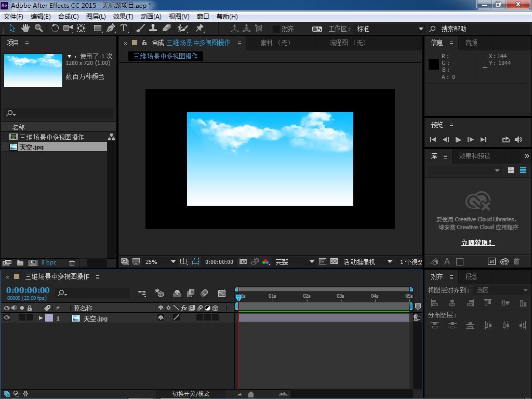Select the Rectangle shape tool

[97, 29]
